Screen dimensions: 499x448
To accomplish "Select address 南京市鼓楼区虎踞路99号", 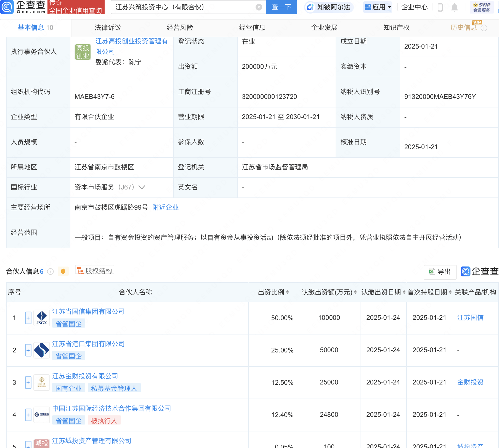I will 111,207.
